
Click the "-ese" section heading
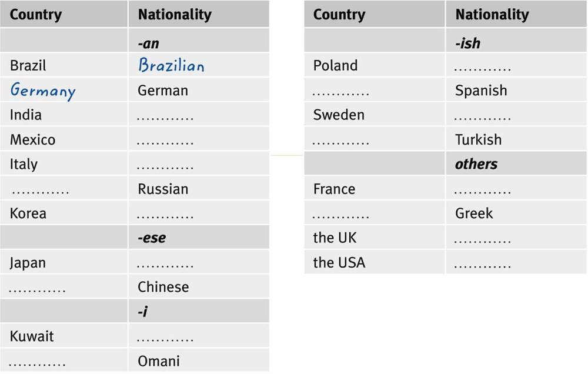152,238
